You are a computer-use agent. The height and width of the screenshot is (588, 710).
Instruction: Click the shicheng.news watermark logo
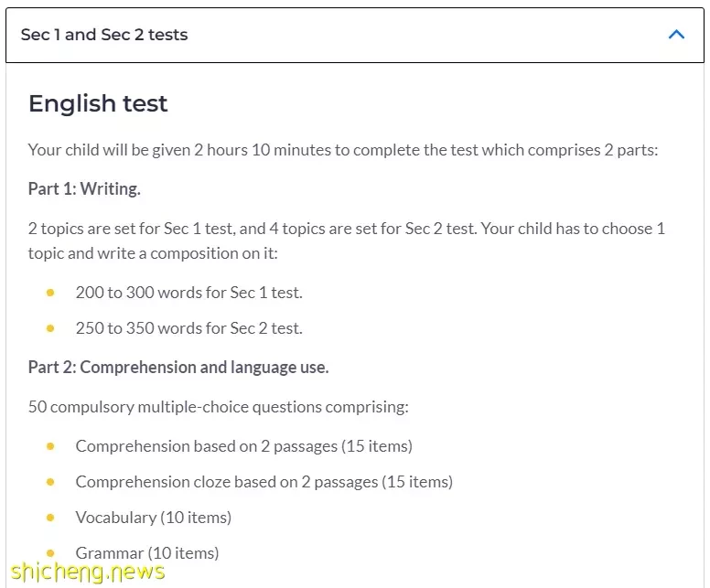[x=87, y=572]
